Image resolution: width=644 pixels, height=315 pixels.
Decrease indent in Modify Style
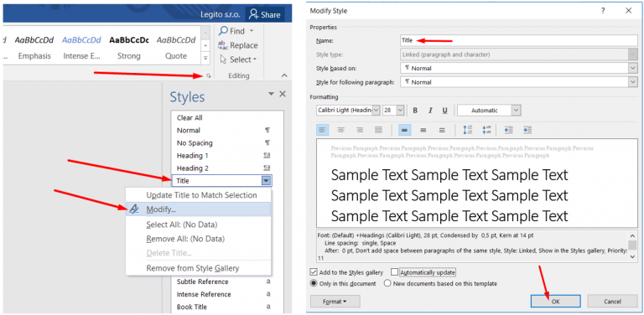(x=509, y=130)
